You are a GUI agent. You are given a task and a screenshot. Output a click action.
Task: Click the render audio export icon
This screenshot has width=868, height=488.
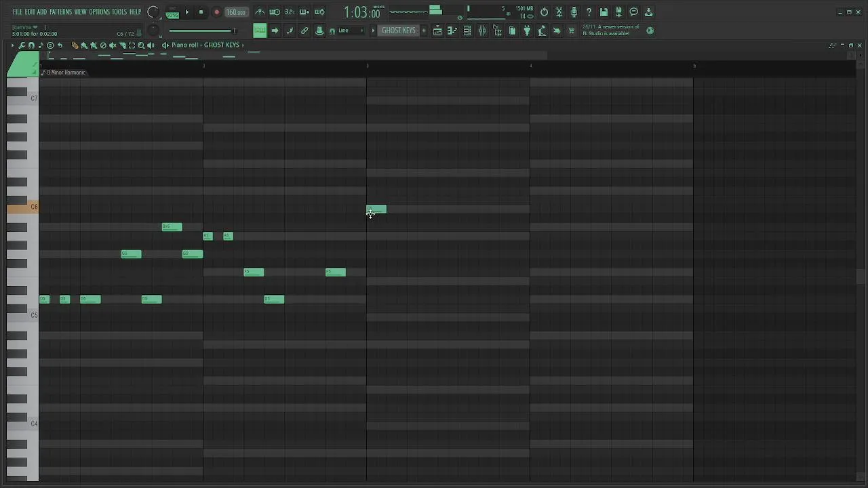click(618, 12)
